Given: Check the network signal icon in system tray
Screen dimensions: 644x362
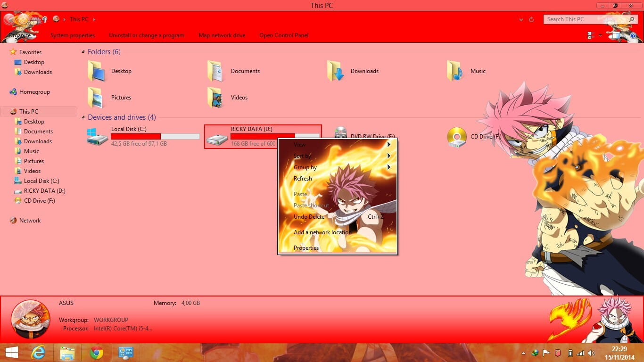Looking at the screenshot, I should pyautogui.click(x=581, y=353).
